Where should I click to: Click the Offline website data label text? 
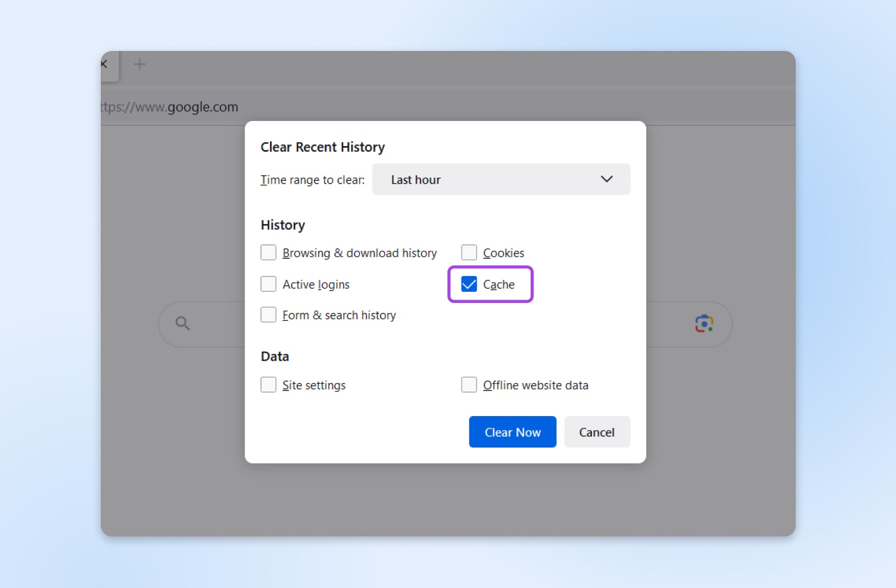point(535,385)
